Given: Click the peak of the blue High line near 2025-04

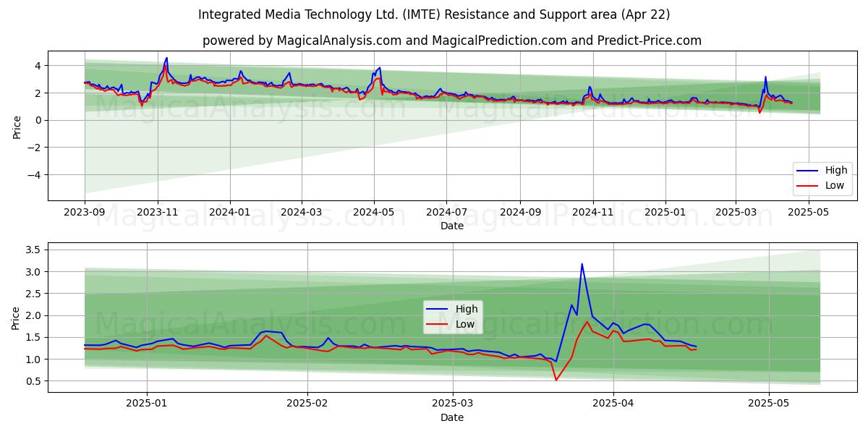Looking at the screenshot, I should coord(582,264).
